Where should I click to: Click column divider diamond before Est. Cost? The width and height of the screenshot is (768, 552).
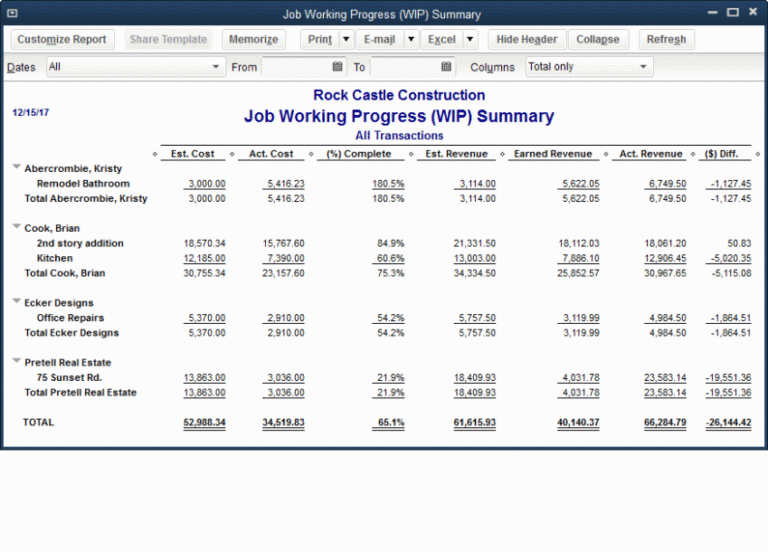[155, 154]
